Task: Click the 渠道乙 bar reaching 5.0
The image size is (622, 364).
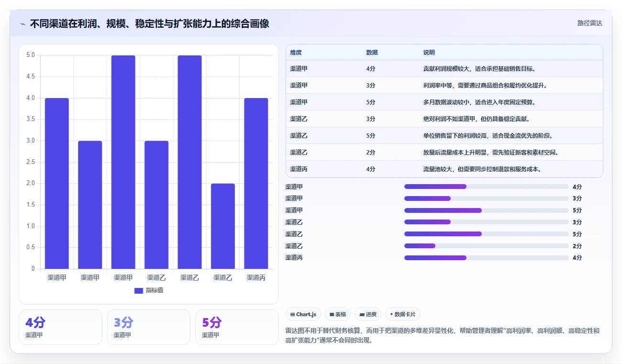Action: tap(189, 162)
